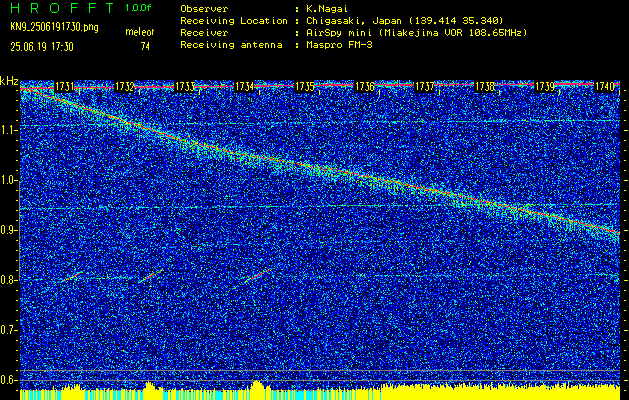Image resolution: width=629 pixels, height=400 pixels.
Task: Click the Receiving antenna field label
Action: 231,45
